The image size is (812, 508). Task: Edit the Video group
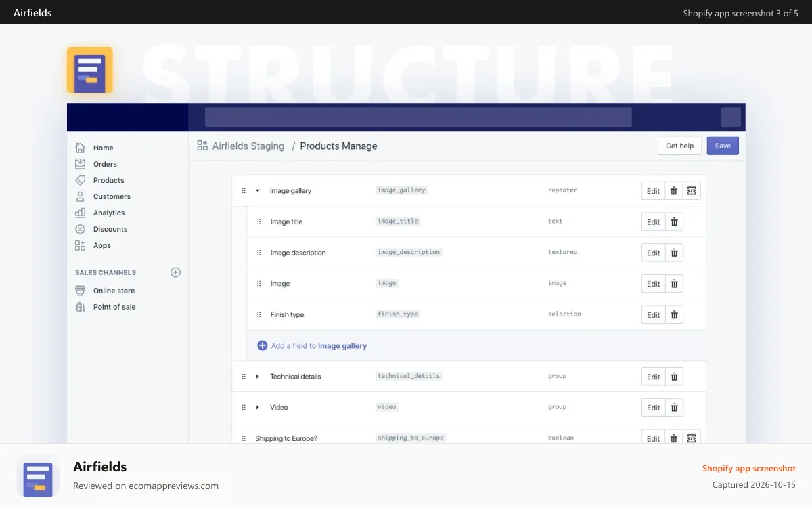click(653, 408)
